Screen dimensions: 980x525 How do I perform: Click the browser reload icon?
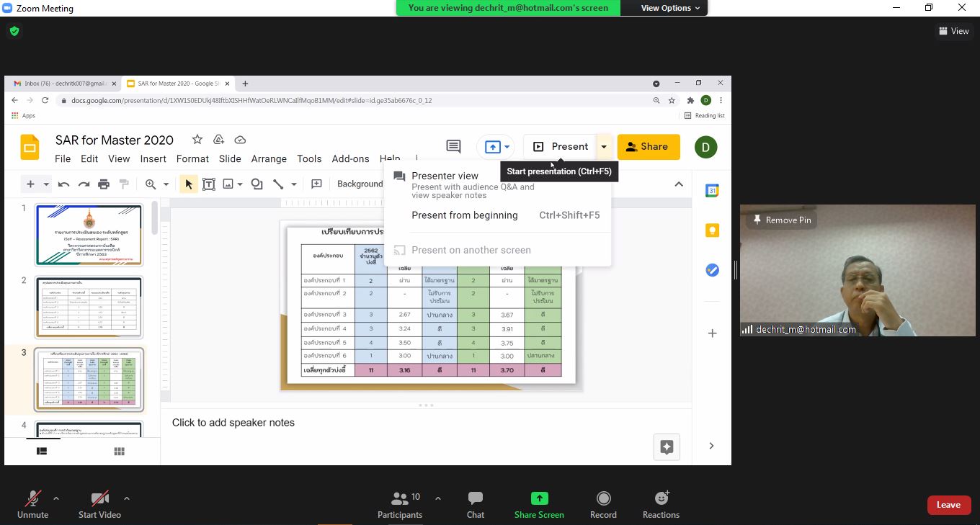(45, 100)
